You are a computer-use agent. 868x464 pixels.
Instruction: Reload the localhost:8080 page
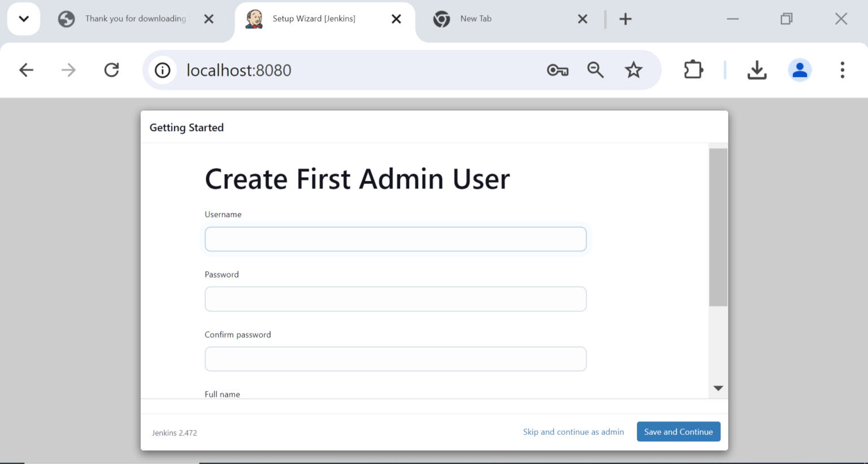tap(111, 70)
